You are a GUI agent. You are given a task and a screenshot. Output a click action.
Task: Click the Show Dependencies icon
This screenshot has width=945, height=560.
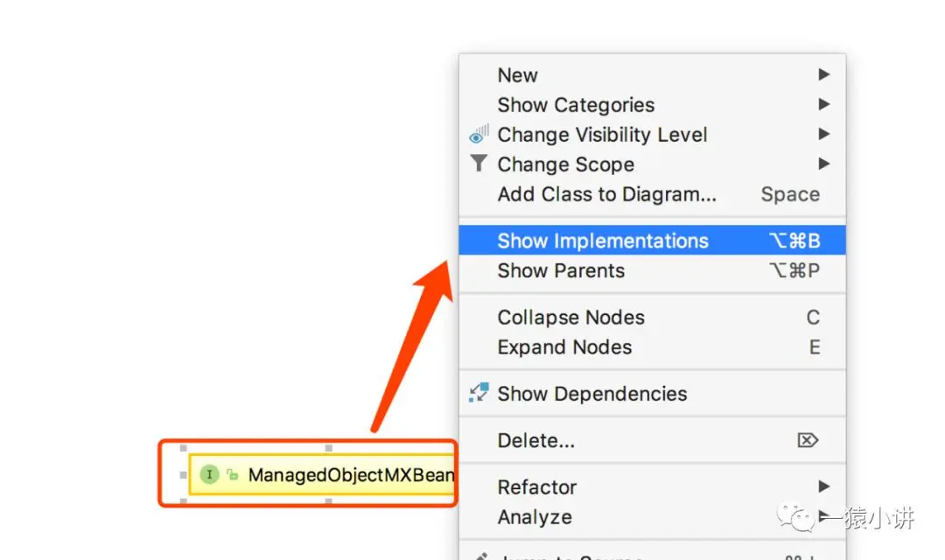coord(479,393)
